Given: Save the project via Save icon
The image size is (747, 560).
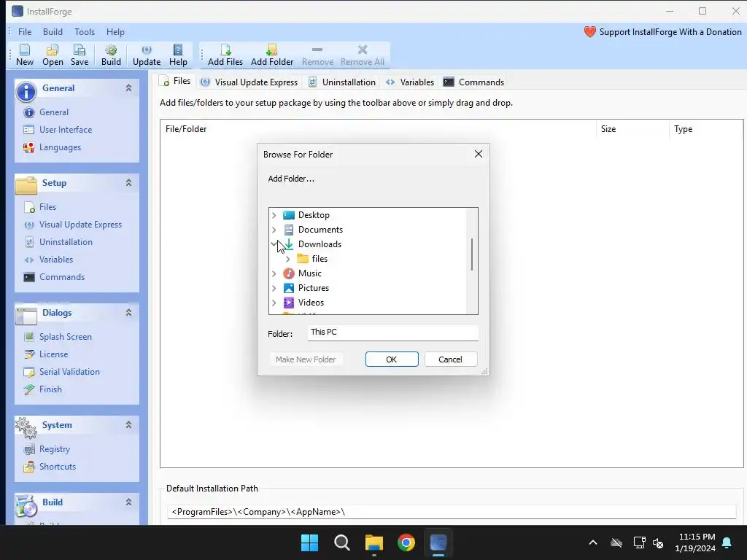Looking at the screenshot, I should [x=79, y=55].
